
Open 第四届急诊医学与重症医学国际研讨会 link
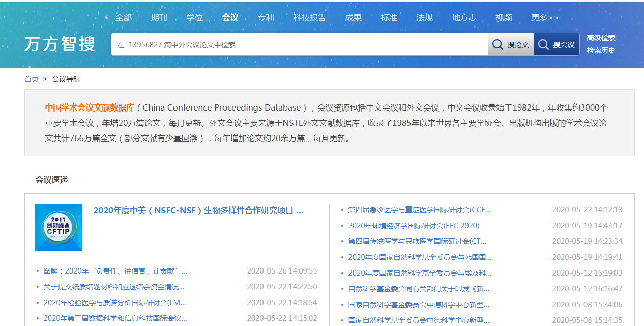(420, 210)
